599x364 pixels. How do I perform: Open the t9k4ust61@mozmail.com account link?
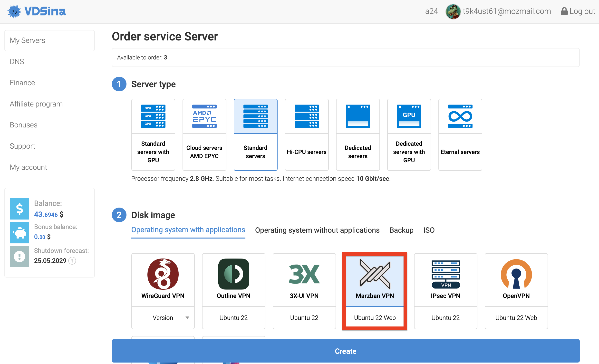click(507, 11)
